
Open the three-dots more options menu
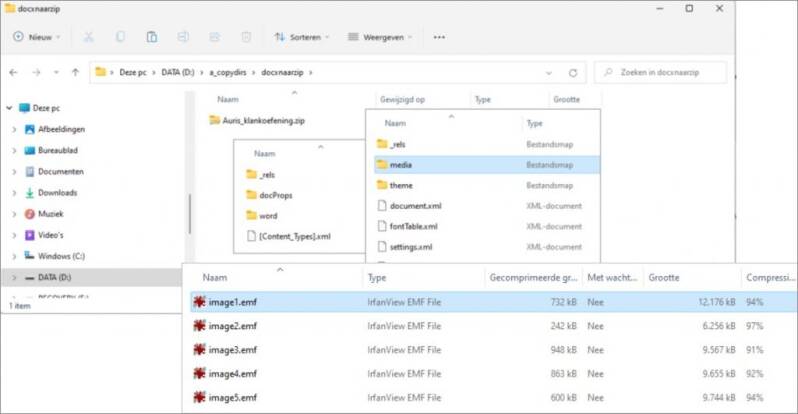[x=439, y=37]
